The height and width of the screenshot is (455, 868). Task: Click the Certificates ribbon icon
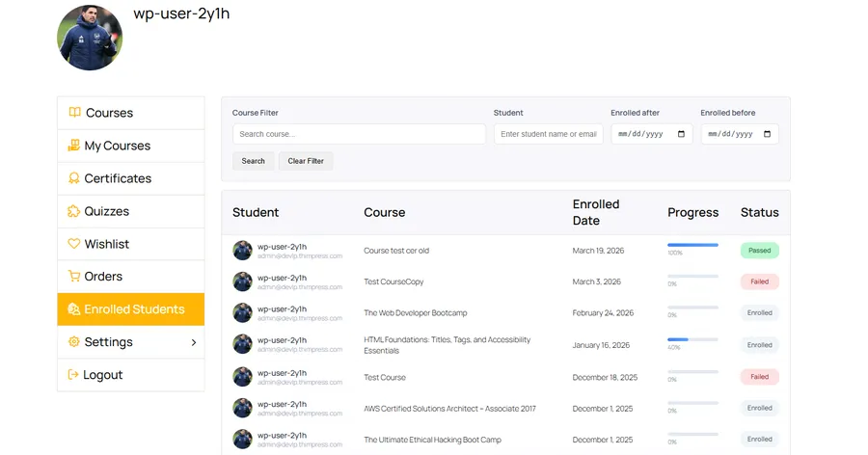(73, 178)
